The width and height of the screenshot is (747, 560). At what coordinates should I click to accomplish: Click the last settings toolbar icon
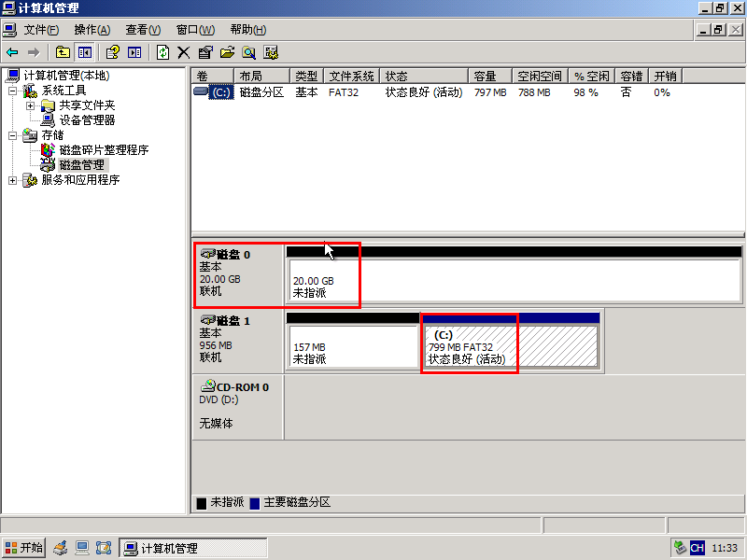point(271,52)
